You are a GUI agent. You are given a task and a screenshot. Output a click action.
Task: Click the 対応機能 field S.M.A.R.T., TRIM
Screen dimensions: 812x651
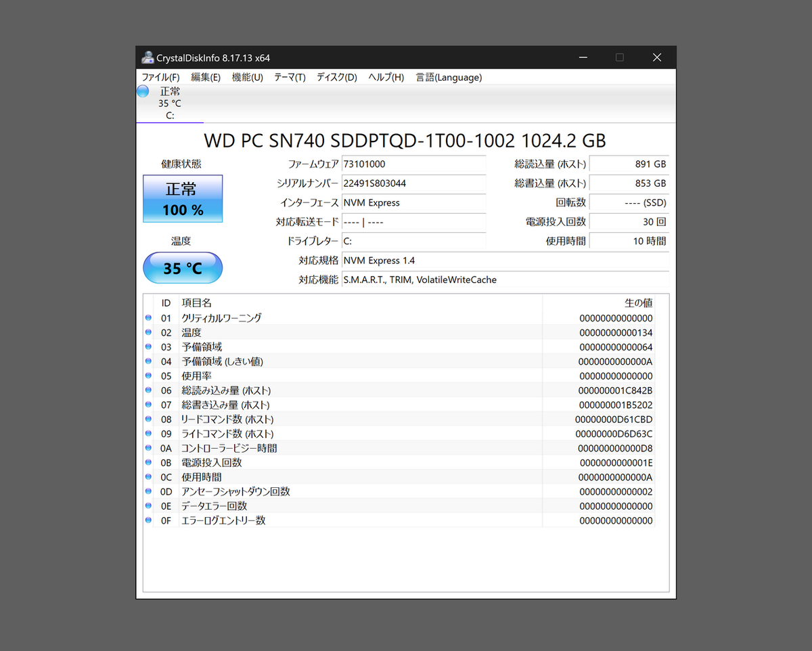tap(505, 279)
